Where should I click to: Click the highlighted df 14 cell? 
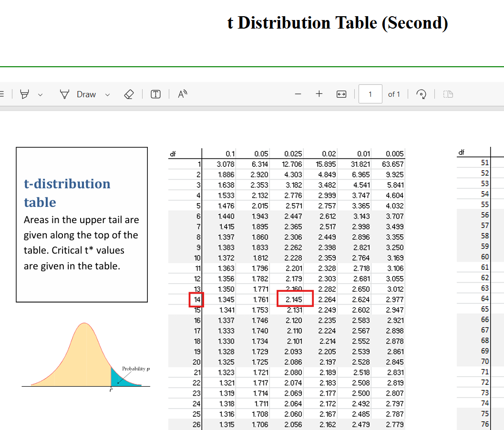tap(196, 299)
